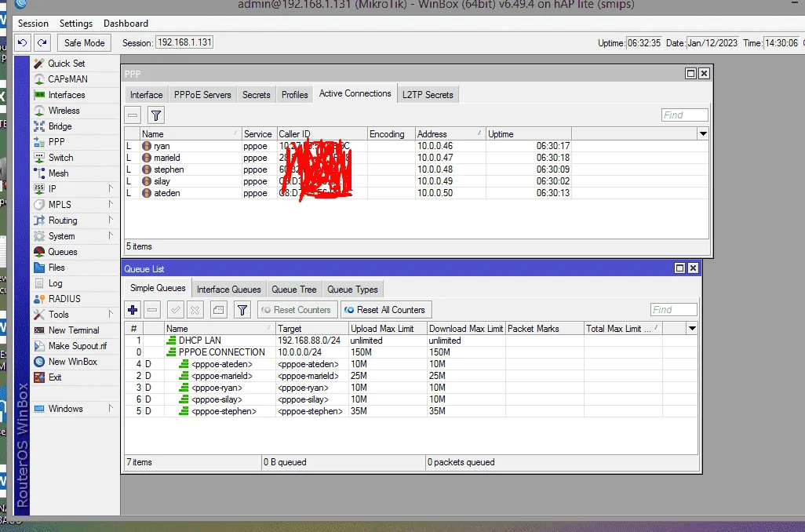Open Queue List column dropdown
Screen dimensions: 805x532
692,329
